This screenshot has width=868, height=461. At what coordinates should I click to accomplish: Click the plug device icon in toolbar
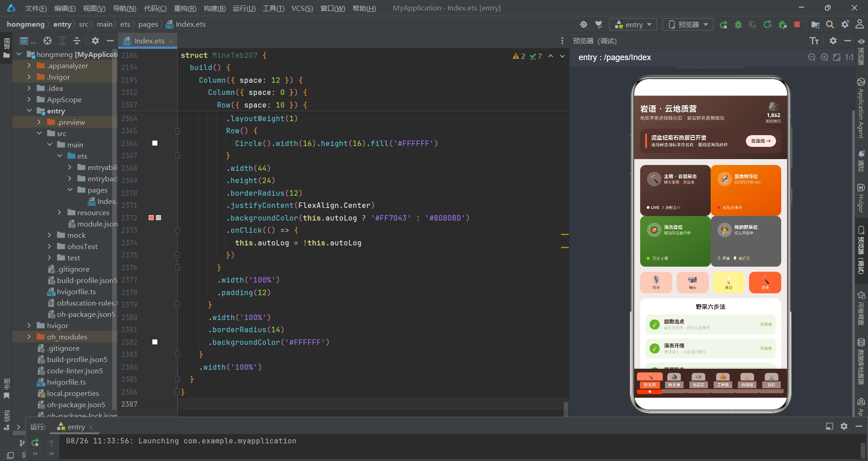point(599,24)
